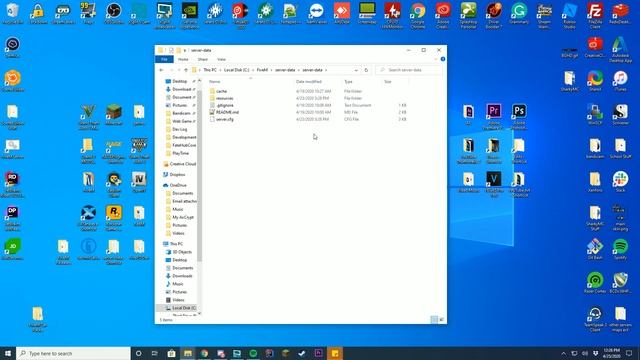The width and height of the screenshot is (640, 360).
Task: Open Adobe Photoshop desktop shortcut
Action: (519, 116)
